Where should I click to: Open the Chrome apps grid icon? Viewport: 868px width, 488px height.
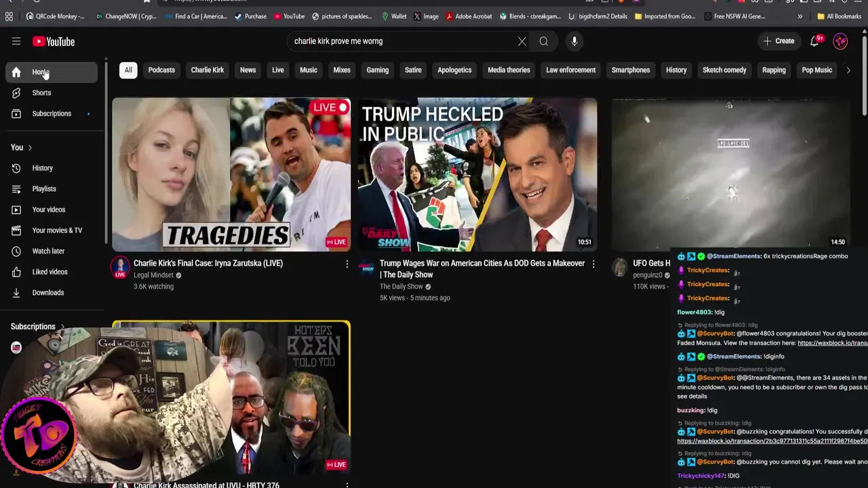click(x=9, y=16)
